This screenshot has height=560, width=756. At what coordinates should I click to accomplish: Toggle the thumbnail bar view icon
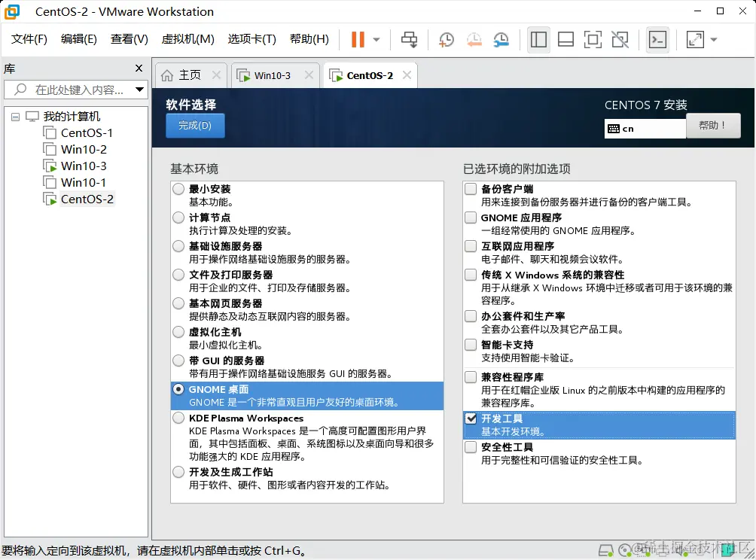[x=565, y=40]
